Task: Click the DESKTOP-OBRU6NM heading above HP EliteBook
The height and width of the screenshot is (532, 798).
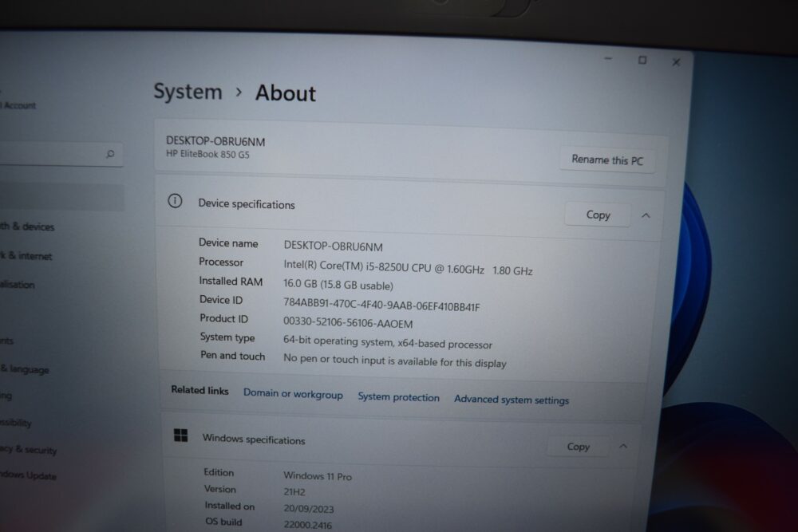Action: click(x=215, y=141)
